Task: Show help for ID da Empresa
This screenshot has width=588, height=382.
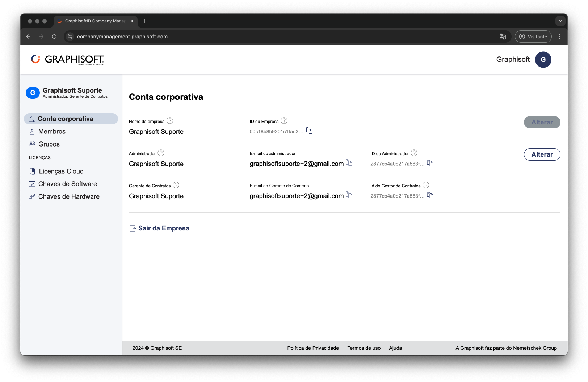Action: pyautogui.click(x=284, y=121)
